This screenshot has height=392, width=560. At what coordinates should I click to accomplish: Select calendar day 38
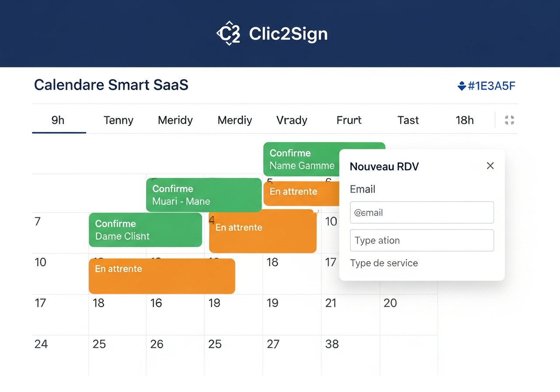click(x=332, y=344)
